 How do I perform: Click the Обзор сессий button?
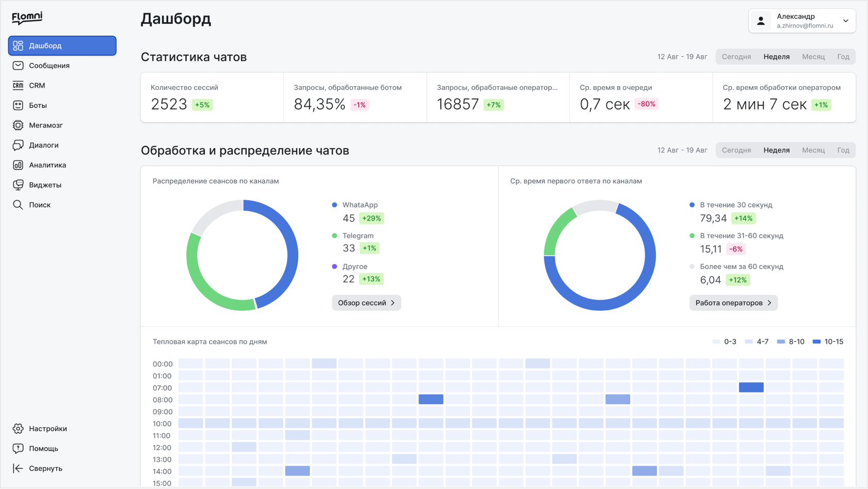pyautogui.click(x=366, y=303)
